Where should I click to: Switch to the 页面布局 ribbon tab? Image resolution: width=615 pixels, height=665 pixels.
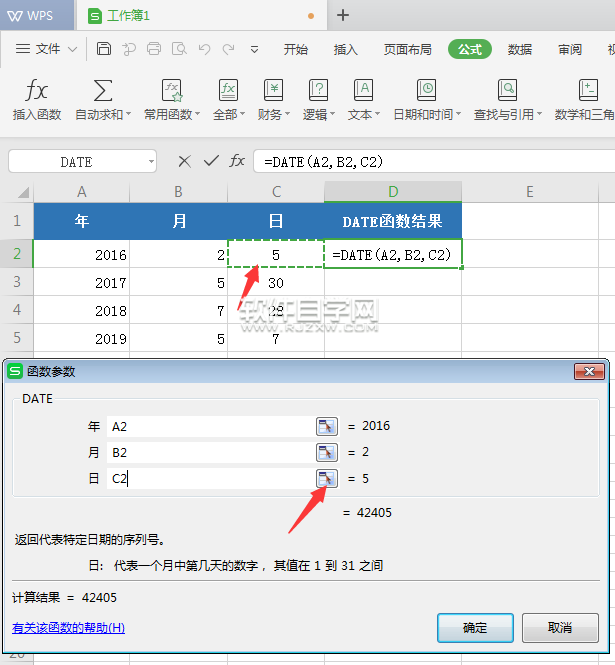pos(408,50)
